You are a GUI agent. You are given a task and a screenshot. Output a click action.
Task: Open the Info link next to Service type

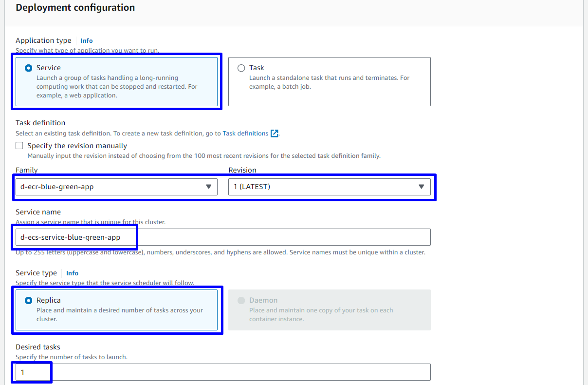[72, 273]
